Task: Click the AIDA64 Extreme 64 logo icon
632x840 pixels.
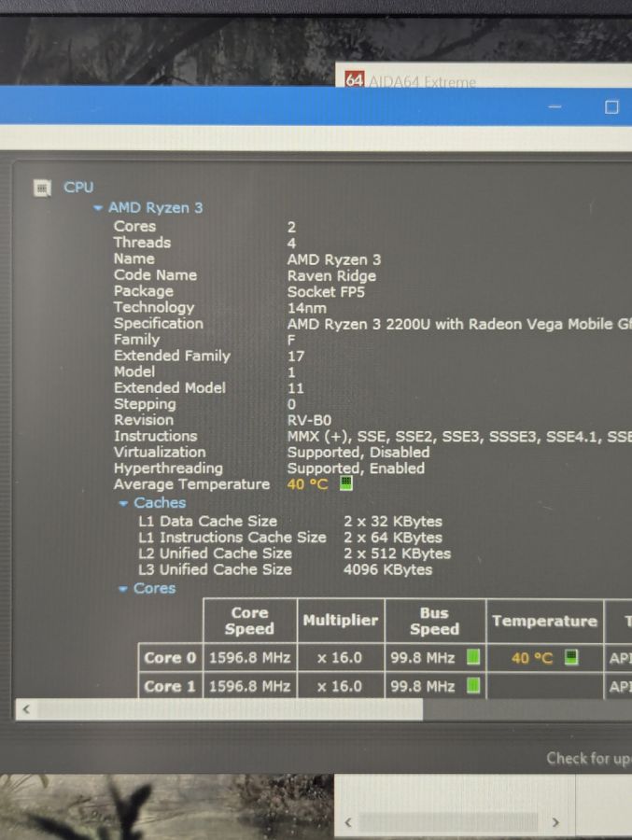Action: pyautogui.click(x=355, y=79)
